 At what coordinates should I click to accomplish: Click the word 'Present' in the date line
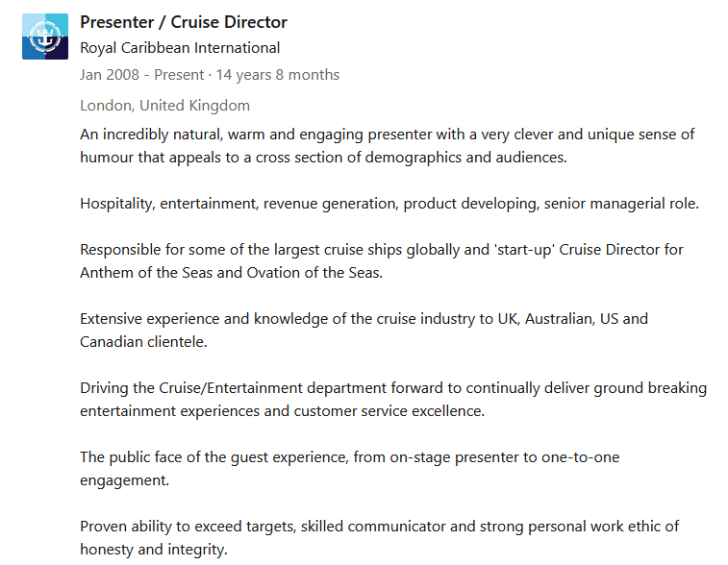point(179,75)
